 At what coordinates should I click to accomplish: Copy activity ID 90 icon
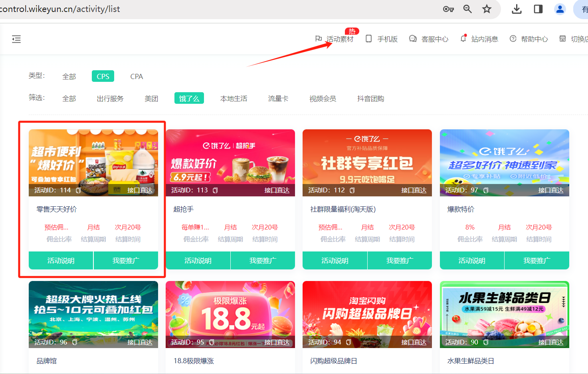click(x=486, y=342)
